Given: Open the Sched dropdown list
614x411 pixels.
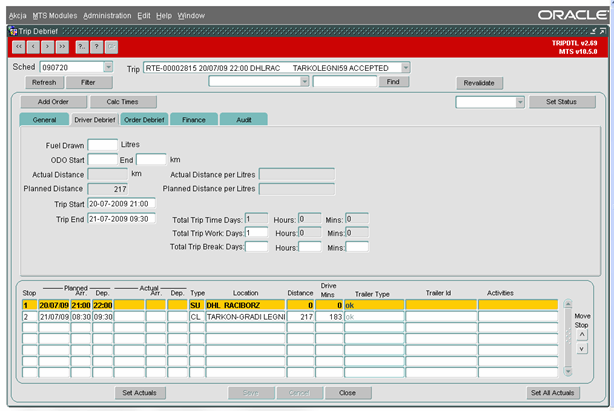Looking at the screenshot, I should coord(108,67).
